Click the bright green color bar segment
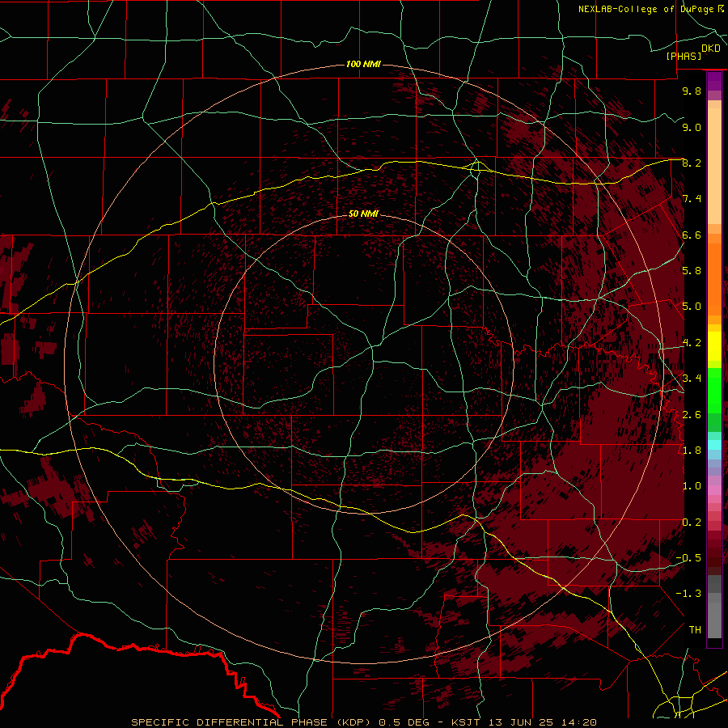The height and width of the screenshot is (728, 728). [x=714, y=390]
